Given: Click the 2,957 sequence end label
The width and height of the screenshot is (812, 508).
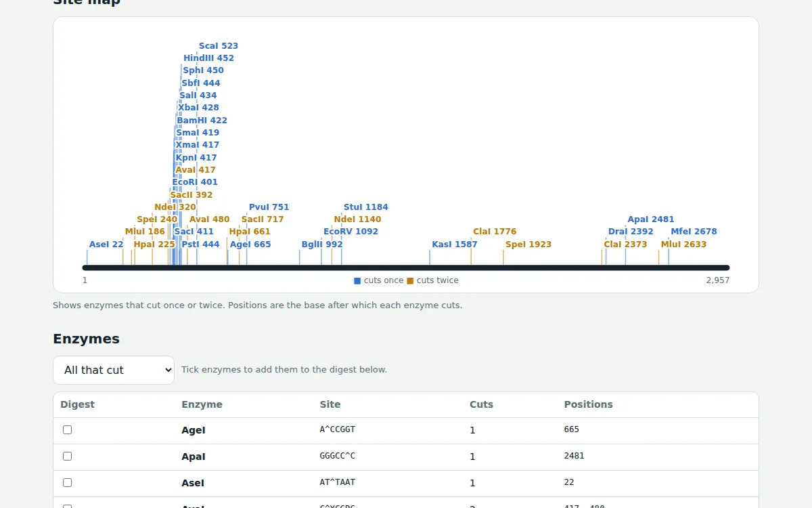Looking at the screenshot, I should point(717,280).
